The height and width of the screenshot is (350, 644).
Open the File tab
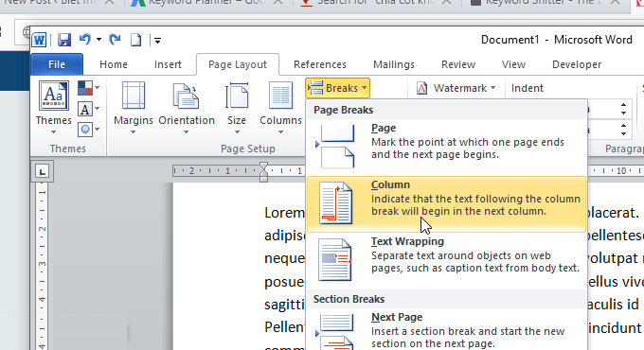[57, 64]
